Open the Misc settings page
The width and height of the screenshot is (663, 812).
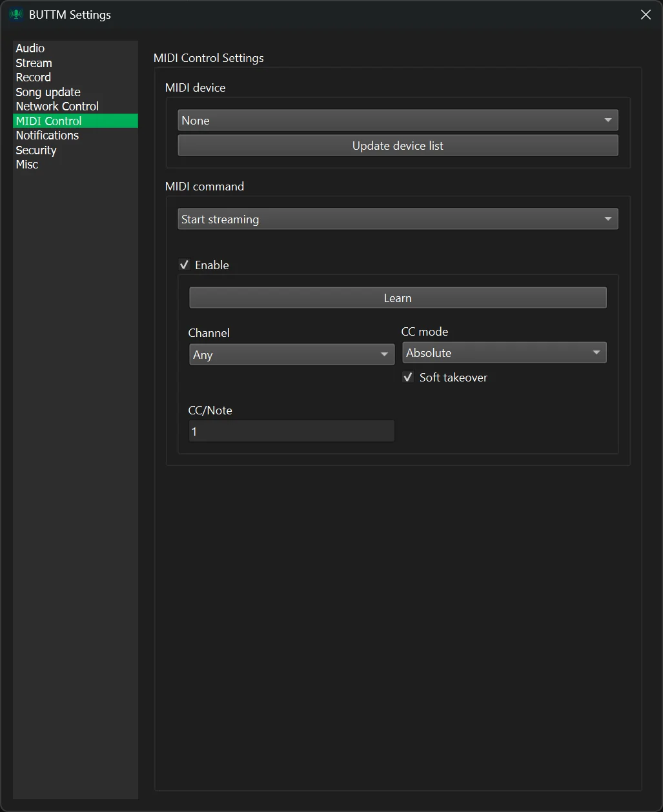pos(27,165)
